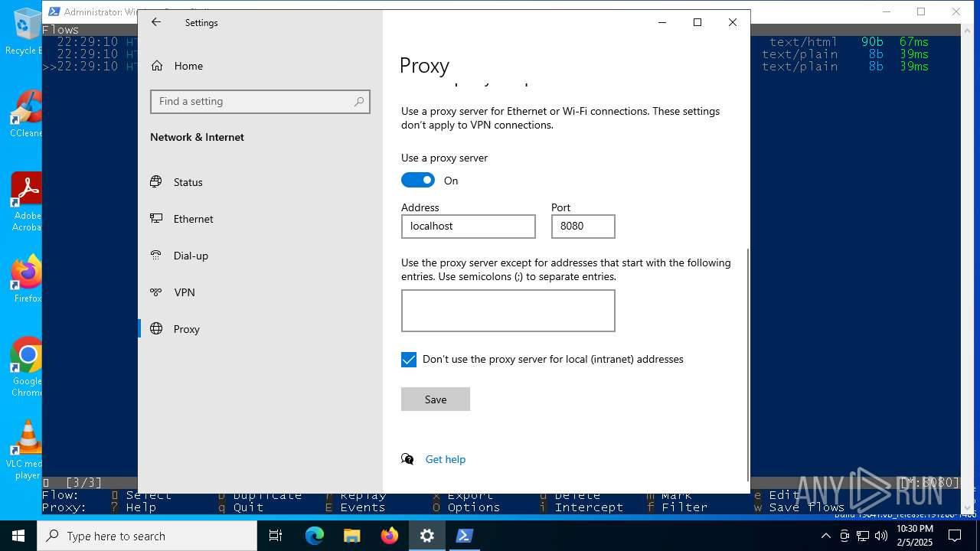Click the proxy exceptions text box
980x551 pixels.
(508, 311)
